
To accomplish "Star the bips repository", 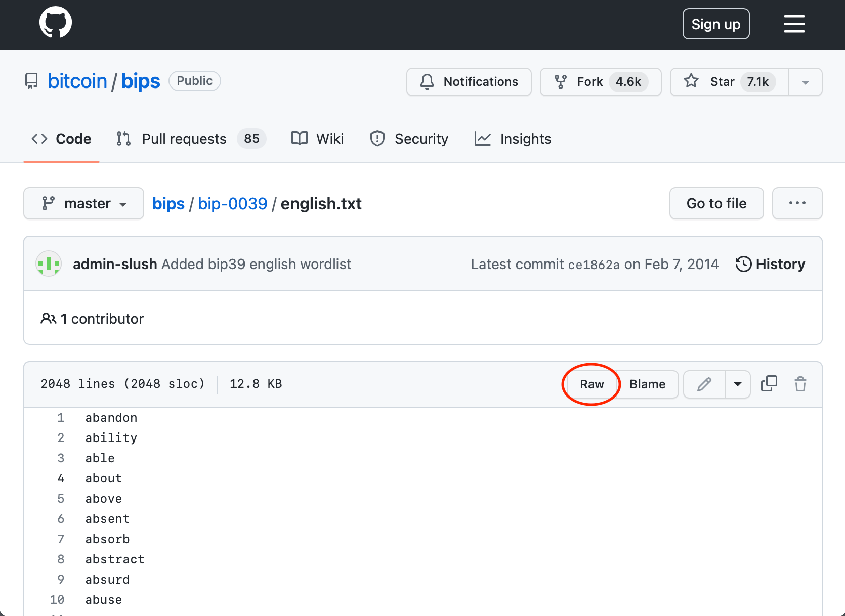I will (730, 82).
